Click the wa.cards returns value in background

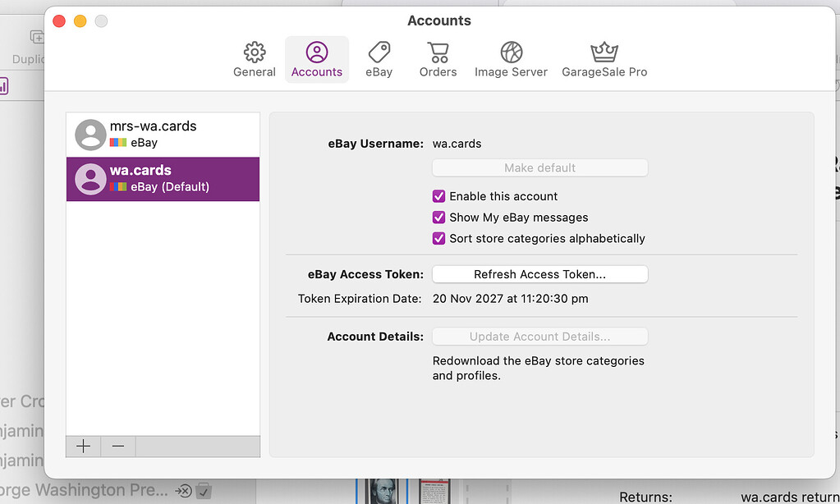[x=790, y=497]
